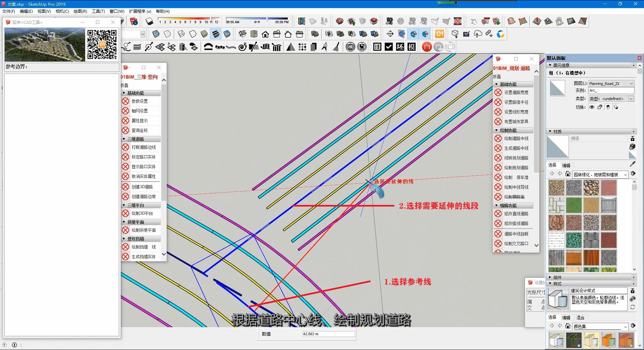Viewport: 644px width, 350px height.
Task: Click the Outer Shell solid tool
Action: coord(315,34)
